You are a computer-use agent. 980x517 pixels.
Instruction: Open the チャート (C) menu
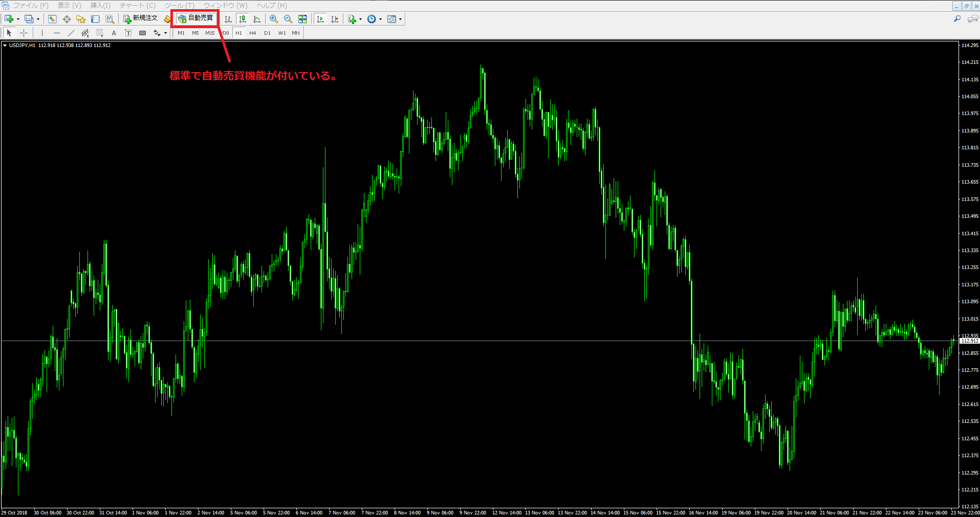point(137,5)
